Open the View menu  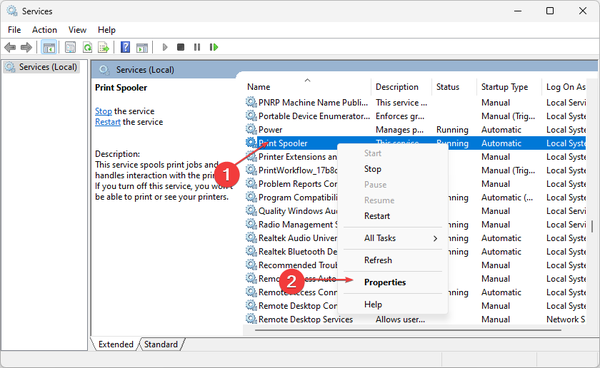[77, 30]
